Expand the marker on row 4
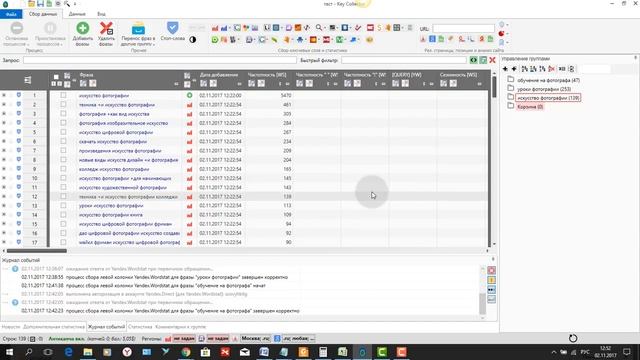This screenshot has width=640, height=360. [4, 123]
